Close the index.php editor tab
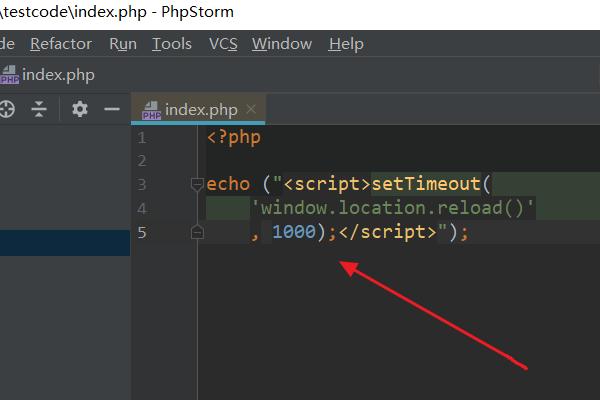The height and width of the screenshot is (400, 600). tap(251, 109)
